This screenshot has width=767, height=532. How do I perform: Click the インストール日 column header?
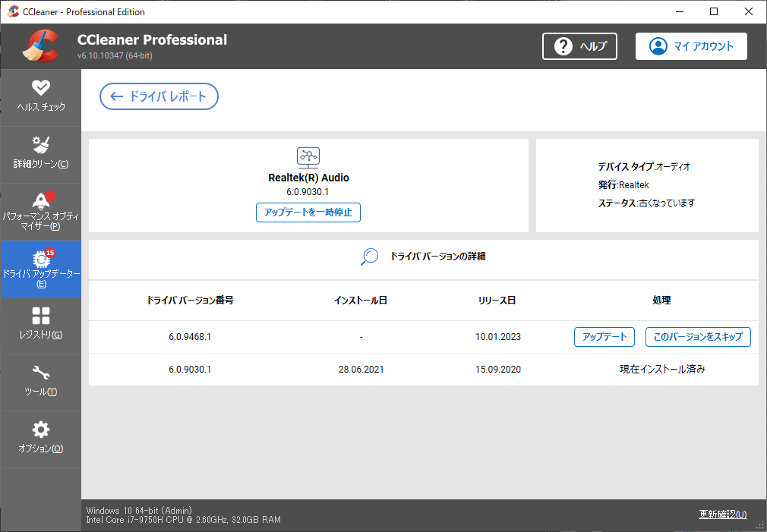(x=361, y=301)
